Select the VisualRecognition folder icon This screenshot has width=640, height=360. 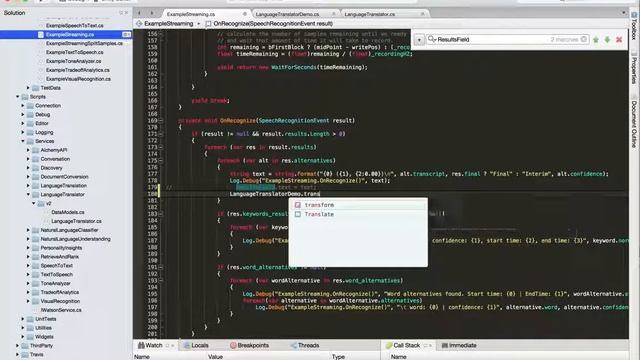tap(36, 301)
